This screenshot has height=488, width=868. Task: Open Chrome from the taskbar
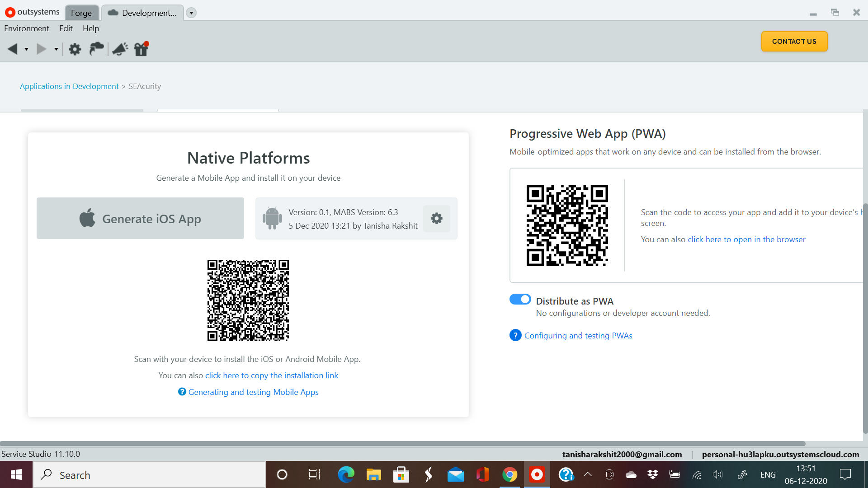pos(509,475)
